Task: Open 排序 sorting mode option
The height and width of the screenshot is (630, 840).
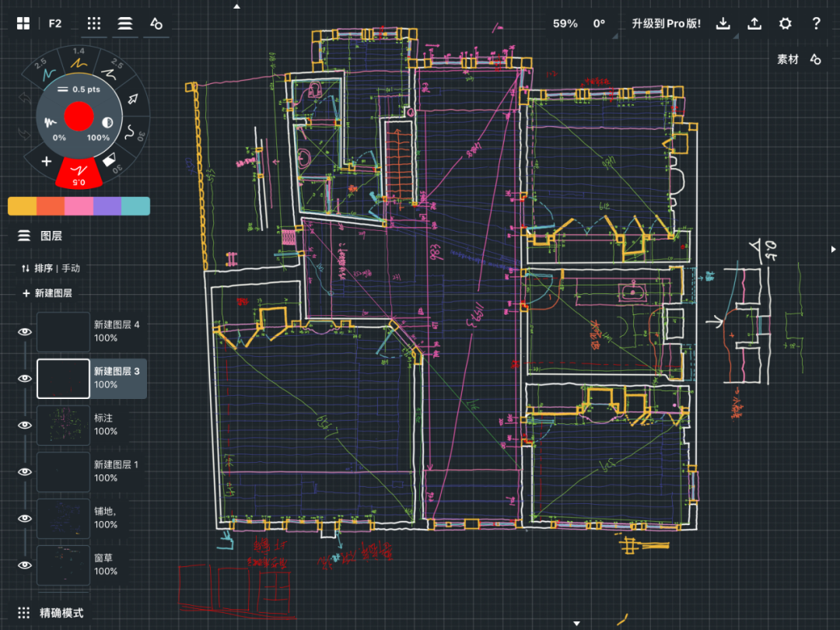Action: pos(51,268)
